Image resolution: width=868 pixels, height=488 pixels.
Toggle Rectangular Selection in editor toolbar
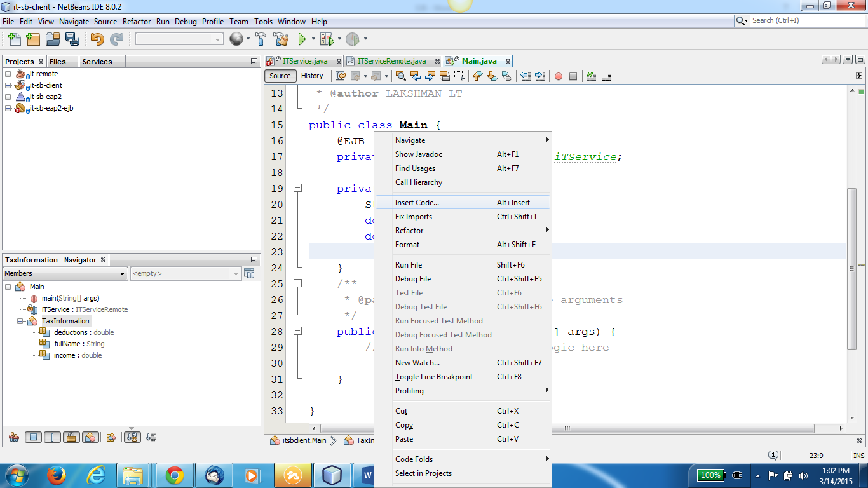(x=459, y=76)
